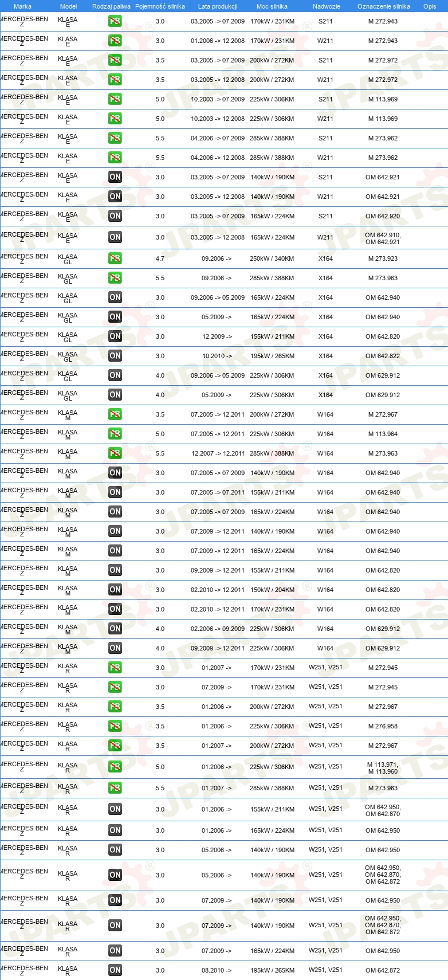
Task: Select the engine code M 273.923 cell
Action: tap(383, 258)
